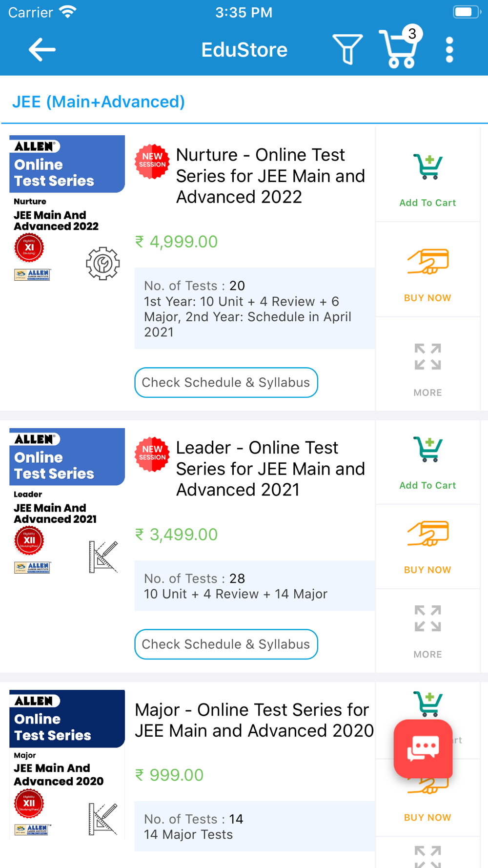Open the three-dot overflow menu
The image size is (488, 868).
(449, 49)
